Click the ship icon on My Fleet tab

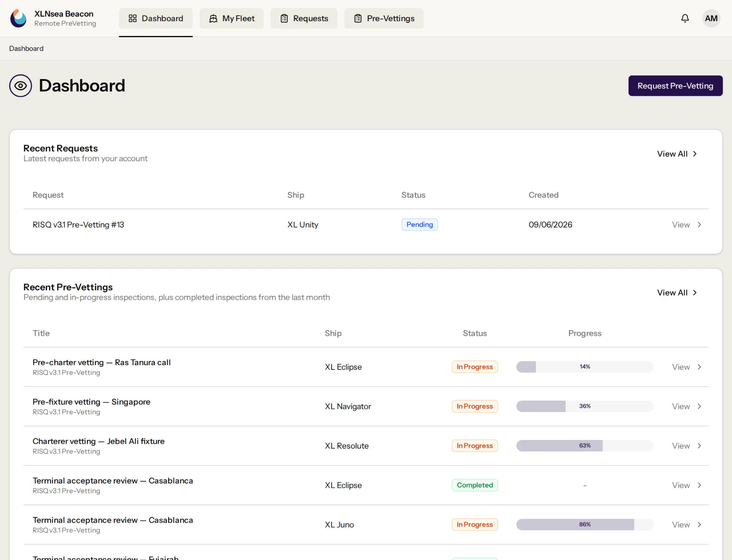coord(213,18)
